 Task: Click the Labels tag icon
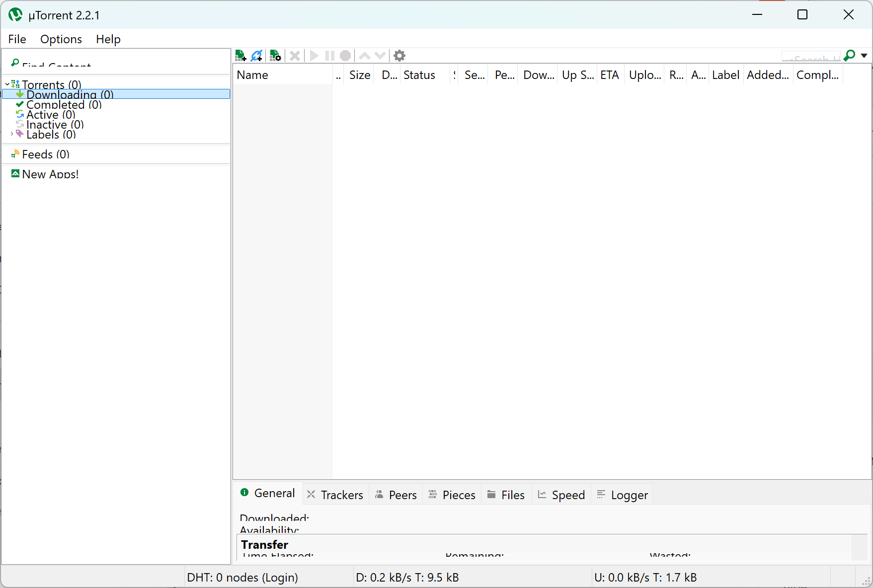click(20, 134)
